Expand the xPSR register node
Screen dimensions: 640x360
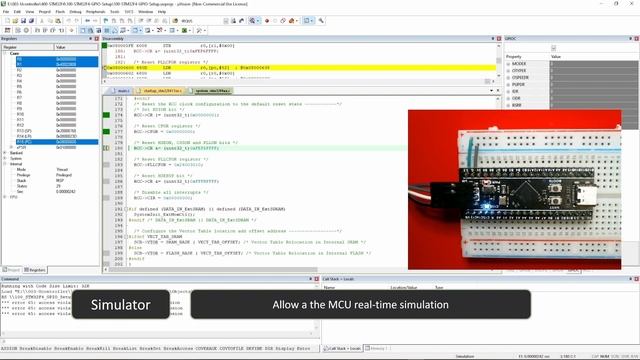coord(11,147)
